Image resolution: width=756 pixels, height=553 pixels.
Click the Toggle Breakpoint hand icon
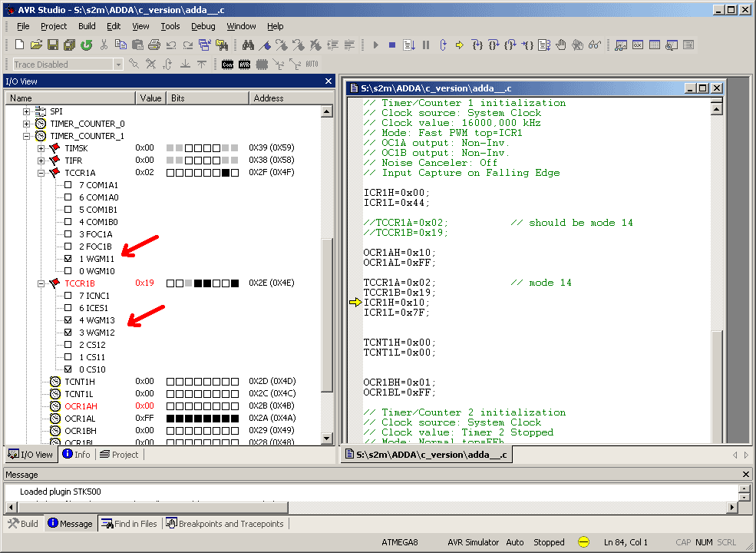tap(561, 45)
